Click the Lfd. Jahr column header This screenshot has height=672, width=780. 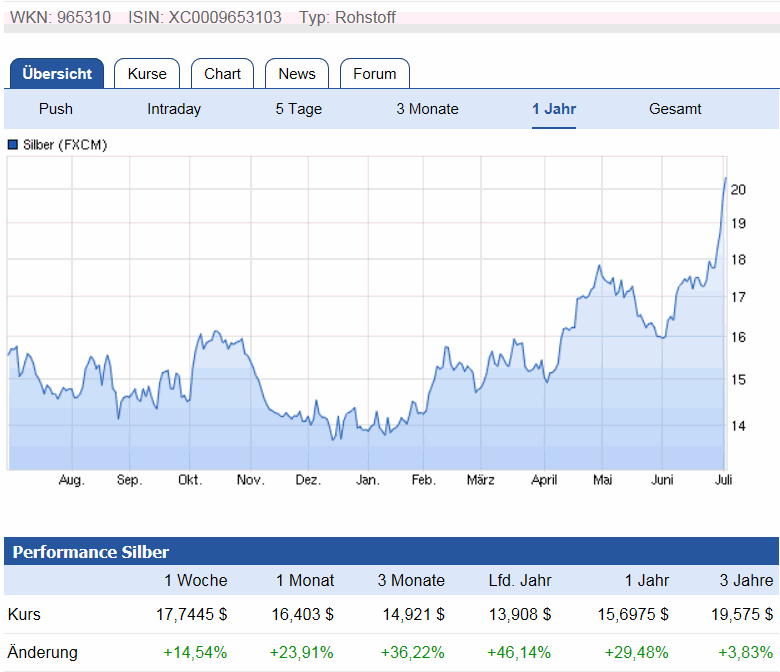[518, 580]
